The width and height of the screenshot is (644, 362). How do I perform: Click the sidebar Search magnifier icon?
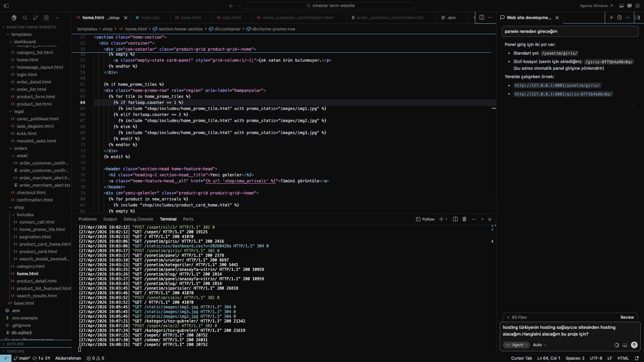pyautogui.click(x=24, y=18)
